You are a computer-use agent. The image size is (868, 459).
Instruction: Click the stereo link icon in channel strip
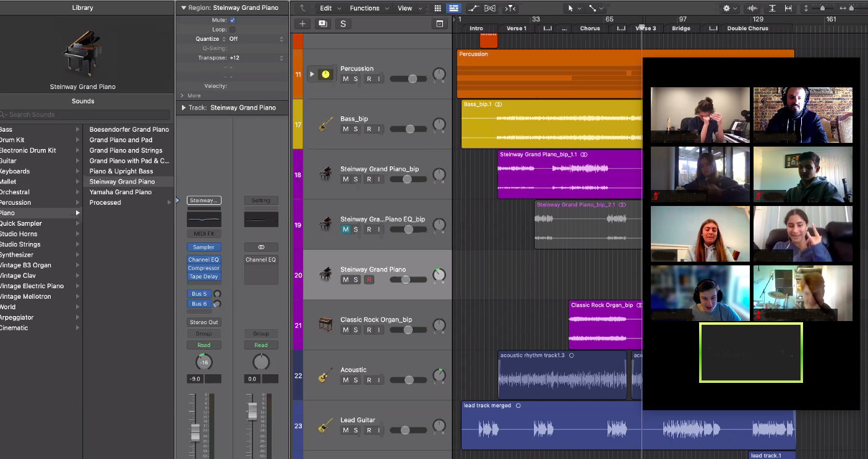pyautogui.click(x=261, y=247)
